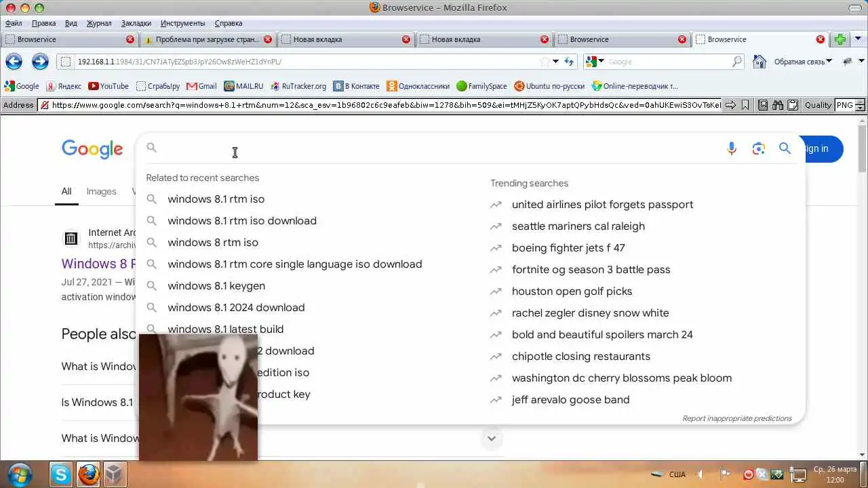Click Browservice Go arrow button
The height and width of the screenshot is (488, 868).
pyautogui.click(x=730, y=105)
